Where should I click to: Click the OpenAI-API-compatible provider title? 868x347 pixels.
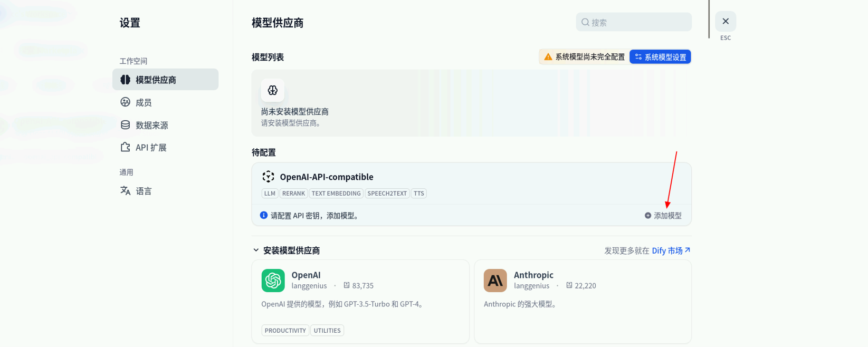coord(327,177)
